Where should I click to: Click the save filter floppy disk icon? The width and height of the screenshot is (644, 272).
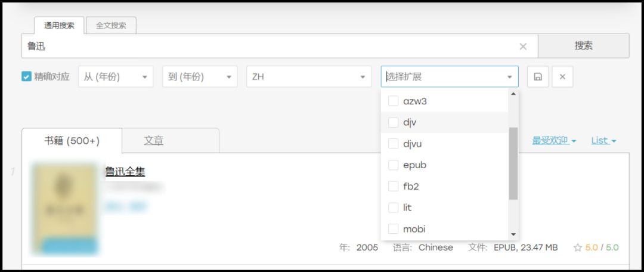click(538, 77)
